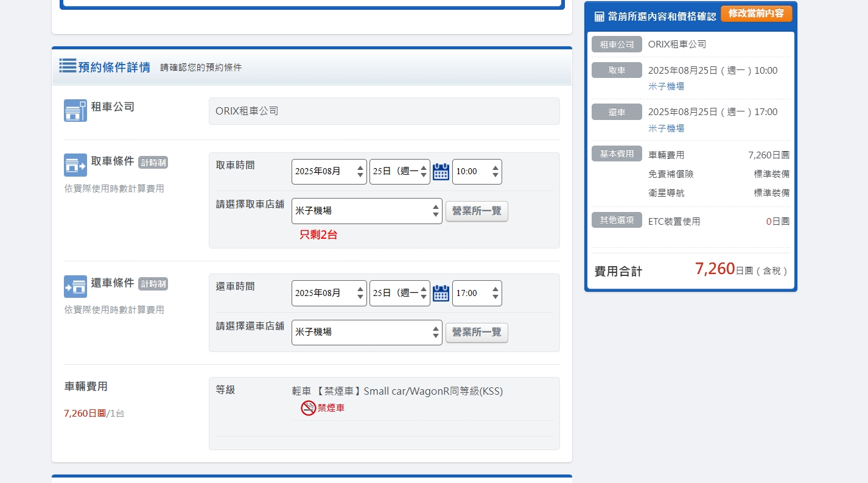Open the pickup date calendar icon

tap(441, 172)
